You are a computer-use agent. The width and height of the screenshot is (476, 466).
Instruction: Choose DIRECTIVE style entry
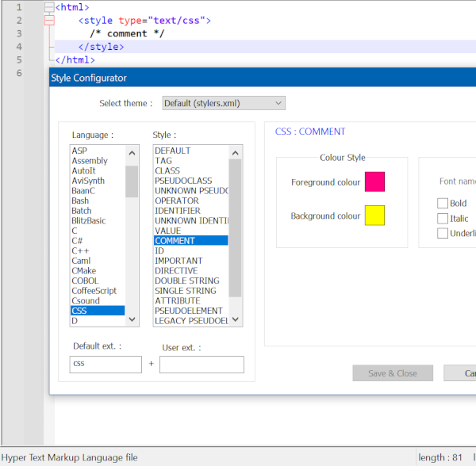pyautogui.click(x=191, y=271)
